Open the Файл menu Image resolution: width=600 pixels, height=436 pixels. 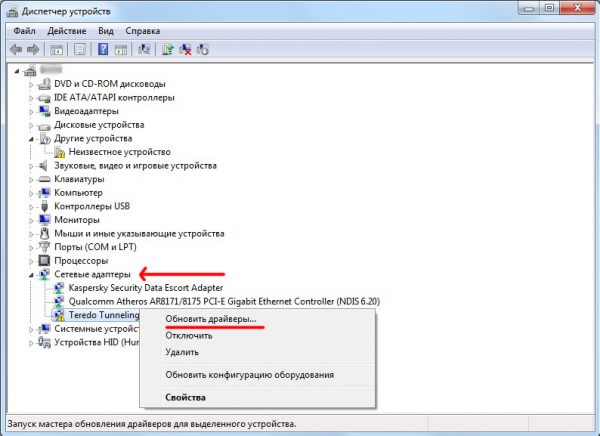24,31
